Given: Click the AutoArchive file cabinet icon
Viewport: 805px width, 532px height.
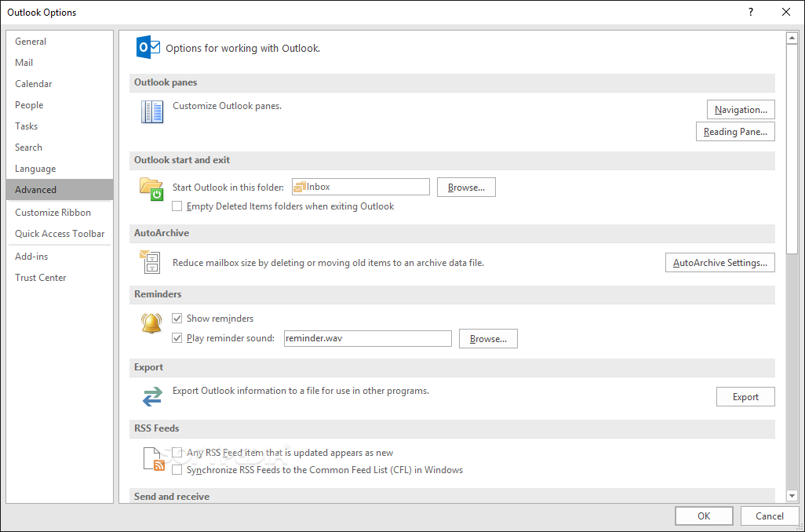Looking at the screenshot, I should pos(150,262).
